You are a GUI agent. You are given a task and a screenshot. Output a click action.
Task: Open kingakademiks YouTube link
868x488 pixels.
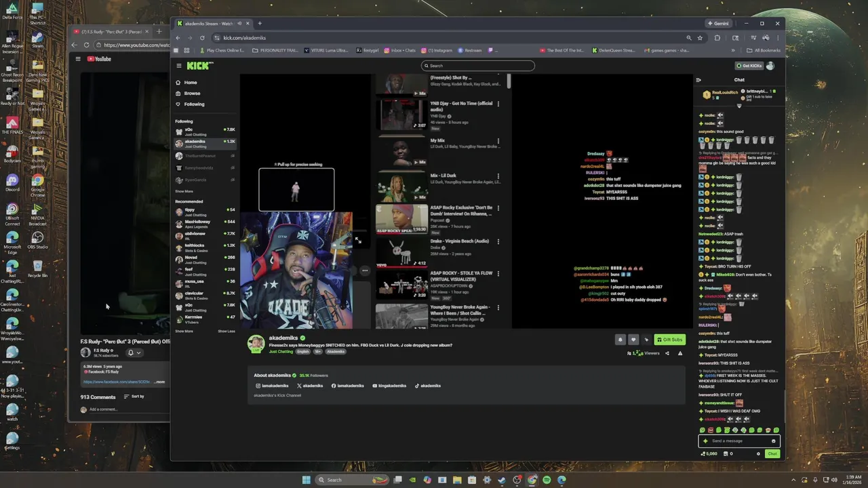coord(390,386)
